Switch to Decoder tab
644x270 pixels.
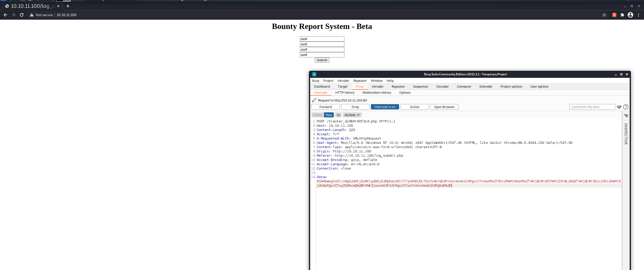pos(442,86)
